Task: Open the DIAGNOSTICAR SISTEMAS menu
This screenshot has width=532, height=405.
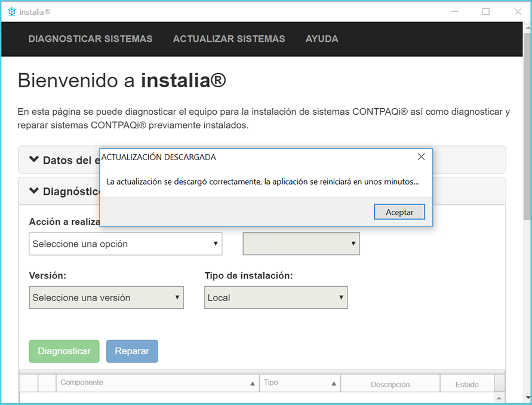Action: 90,39
